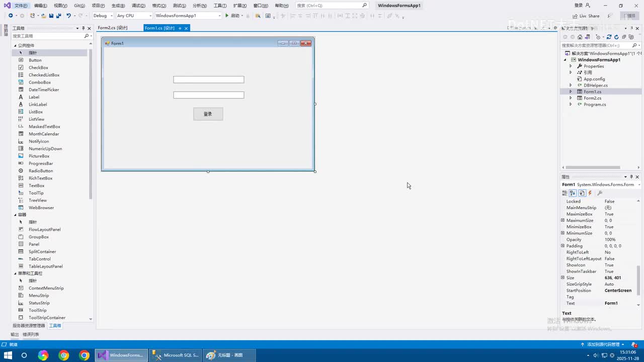Image resolution: width=644 pixels, height=362 pixels.
Task: Click the Live Share button
Action: pos(586,16)
